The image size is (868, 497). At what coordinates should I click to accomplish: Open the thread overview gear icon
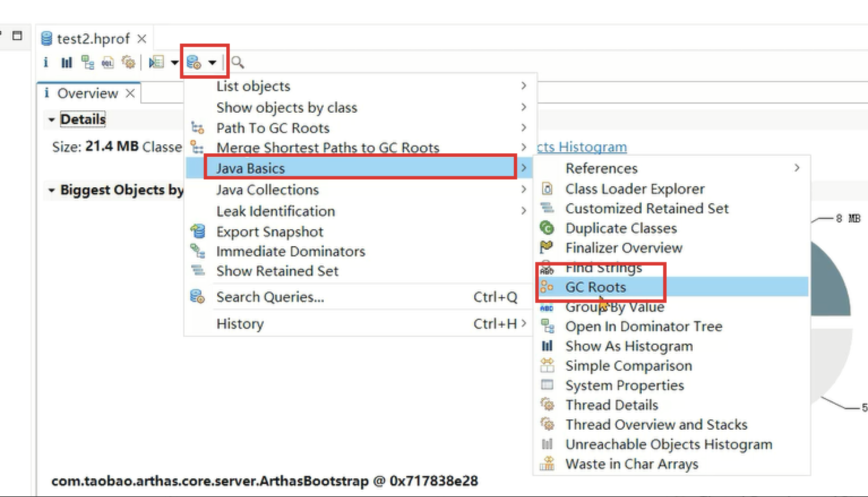tap(128, 62)
